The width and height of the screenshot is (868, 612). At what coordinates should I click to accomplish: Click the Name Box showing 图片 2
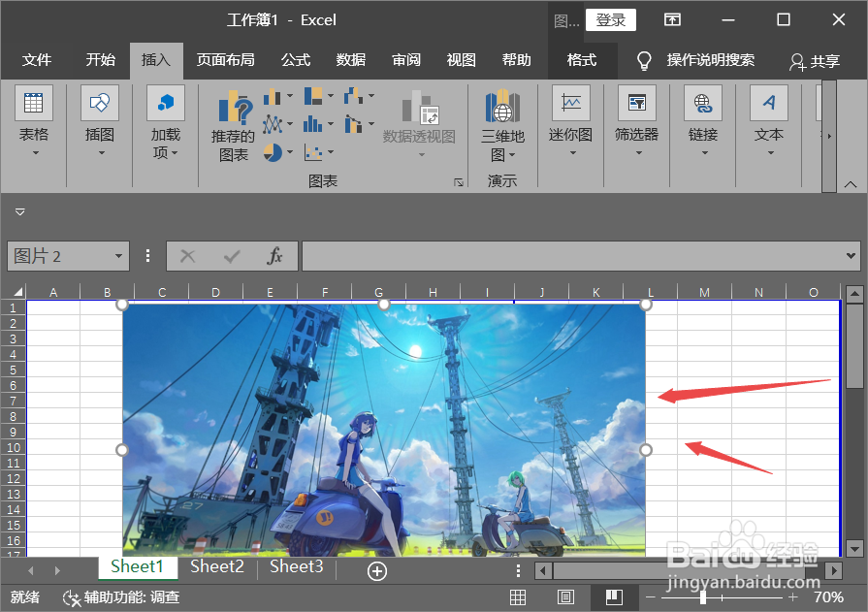61,256
